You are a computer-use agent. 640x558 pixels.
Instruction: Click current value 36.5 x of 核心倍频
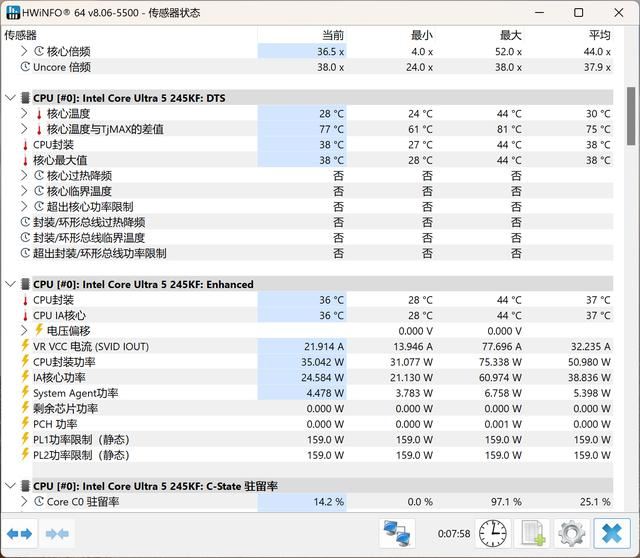[x=331, y=51]
